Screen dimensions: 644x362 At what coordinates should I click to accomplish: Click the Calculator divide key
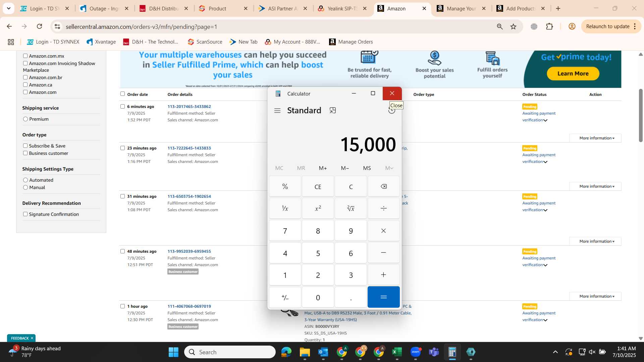pos(384,208)
